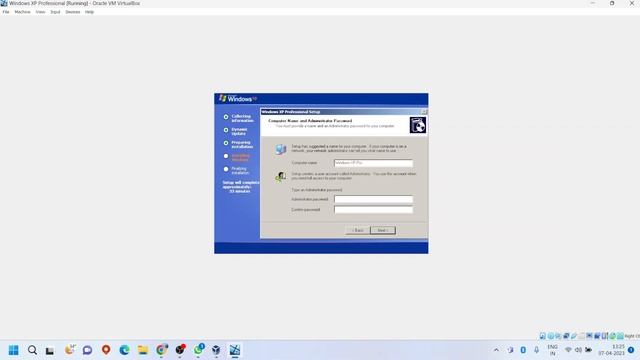The width and height of the screenshot is (640, 360).
Task: Click the Bluetooth tray icon
Action: (523, 350)
